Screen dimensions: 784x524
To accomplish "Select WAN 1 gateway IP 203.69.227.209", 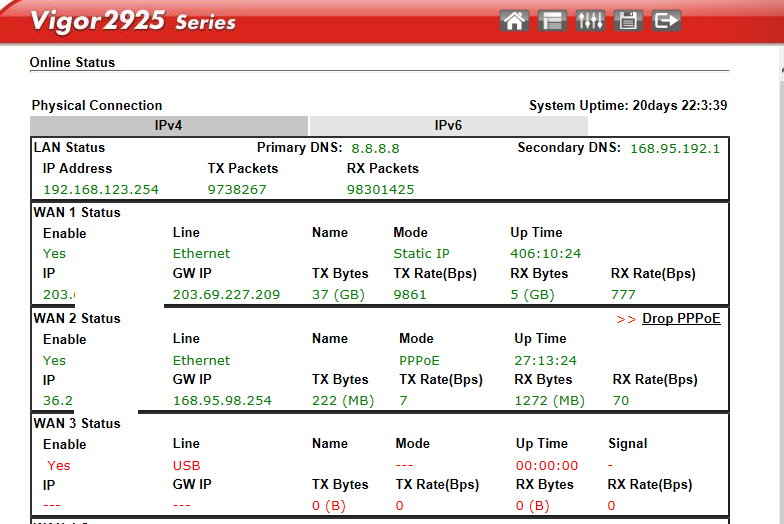I will click(x=226, y=294).
